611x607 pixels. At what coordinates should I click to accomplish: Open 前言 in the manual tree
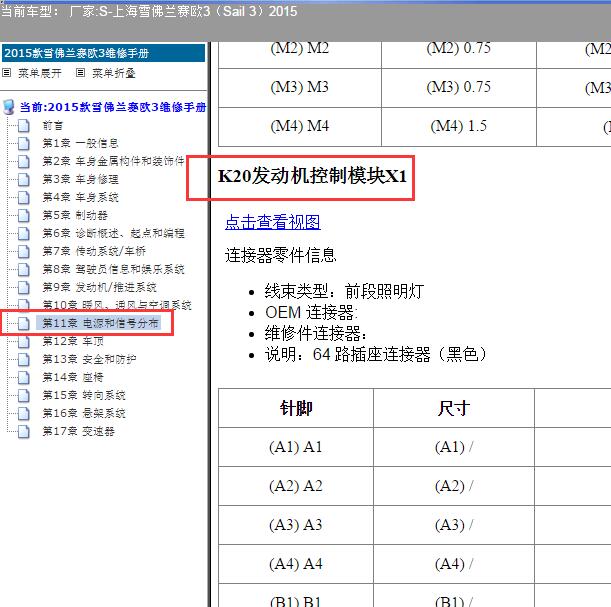(x=53, y=126)
